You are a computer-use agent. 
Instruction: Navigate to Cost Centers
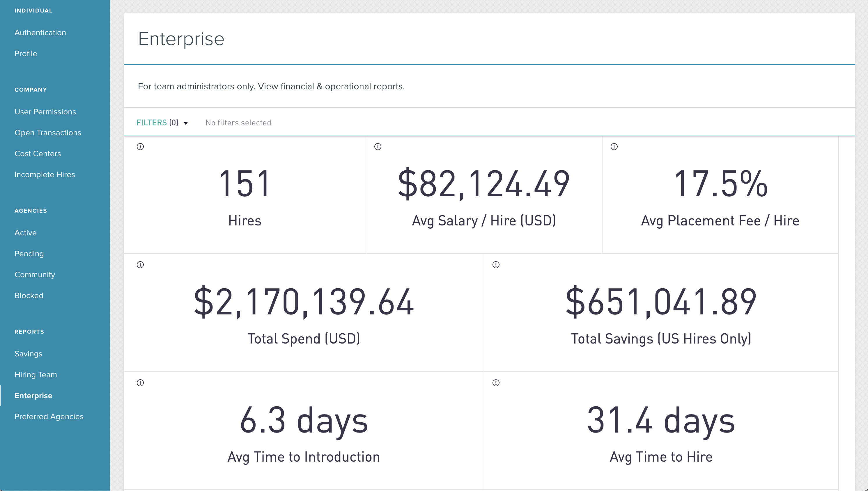click(x=38, y=154)
